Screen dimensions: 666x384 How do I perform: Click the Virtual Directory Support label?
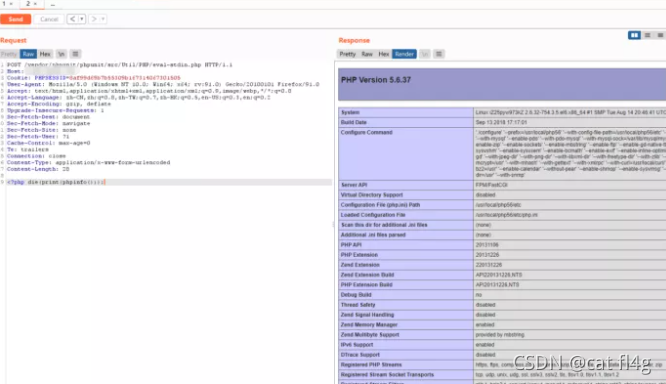click(x=372, y=195)
